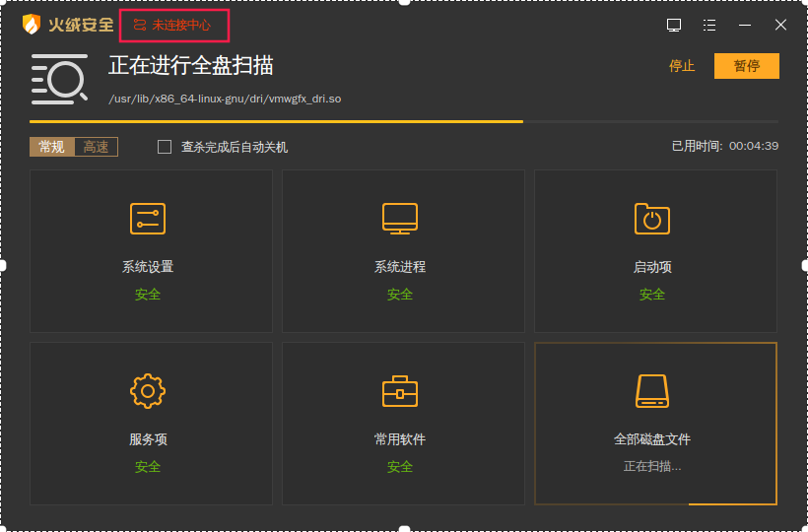Click the 常用软件 briefcase icon

click(x=400, y=391)
